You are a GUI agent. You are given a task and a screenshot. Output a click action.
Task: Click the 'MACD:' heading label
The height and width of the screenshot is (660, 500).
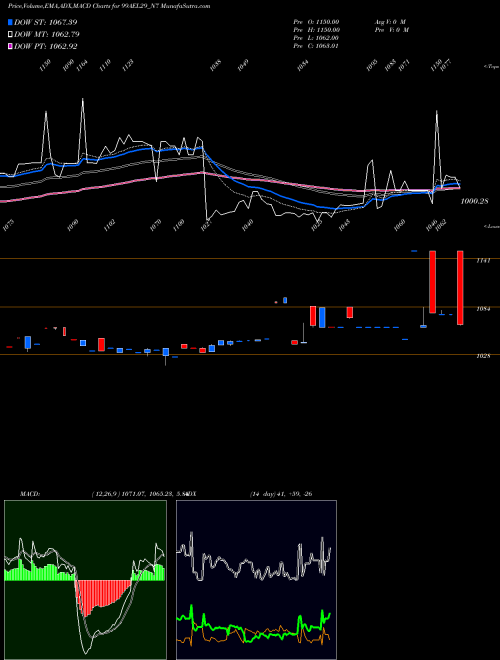pyautogui.click(x=30, y=494)
